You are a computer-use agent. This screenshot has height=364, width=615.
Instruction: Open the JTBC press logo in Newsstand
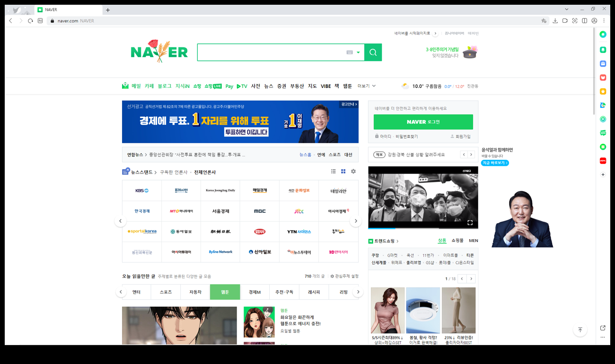[299, 211]
